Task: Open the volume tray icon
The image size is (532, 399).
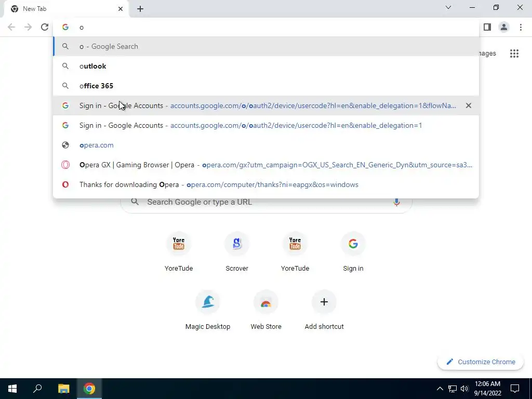Action: [464, 389]
